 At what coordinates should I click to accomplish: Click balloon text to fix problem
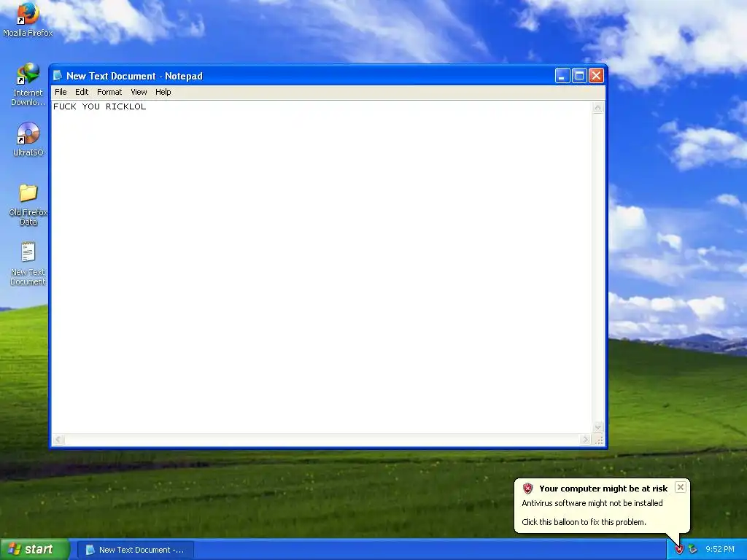[x=584, y=522]
